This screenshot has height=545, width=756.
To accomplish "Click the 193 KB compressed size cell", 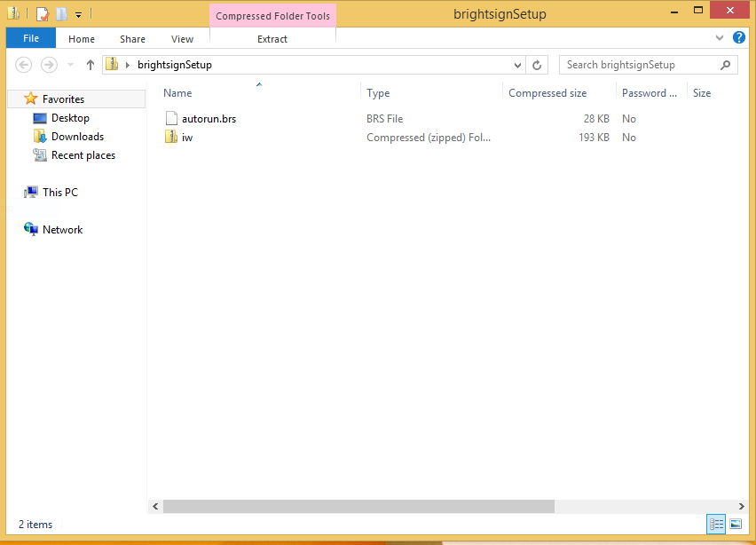I will pyautogui.click(x=594, y=138).
